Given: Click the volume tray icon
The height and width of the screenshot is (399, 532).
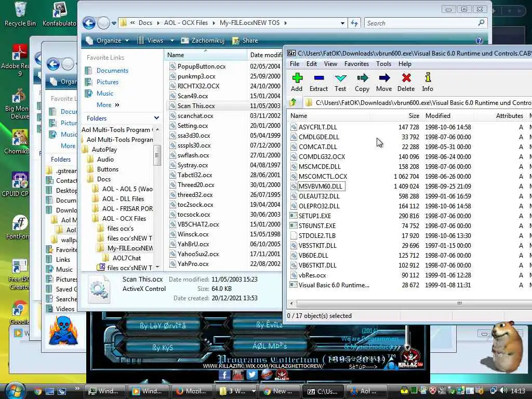Looking at the screenshot, I should tap(503, 391).
